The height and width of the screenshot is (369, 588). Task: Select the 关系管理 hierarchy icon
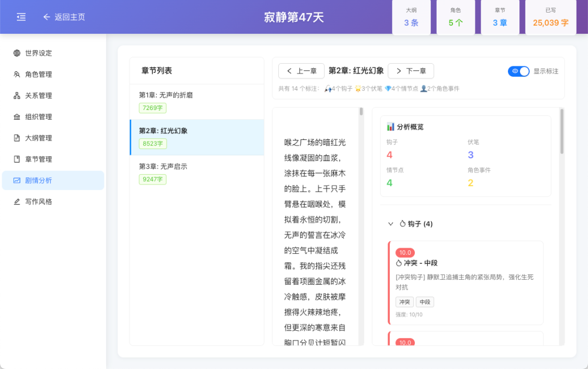point(16,95)
